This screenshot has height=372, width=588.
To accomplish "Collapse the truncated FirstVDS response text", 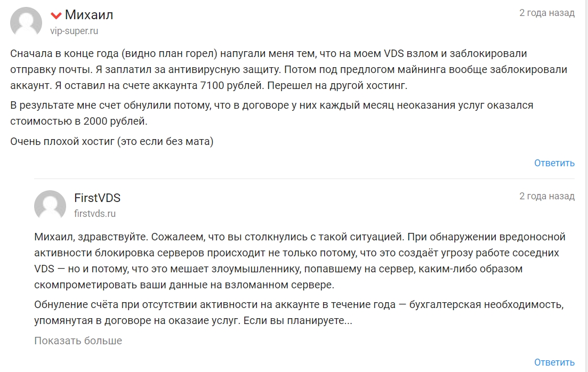I will pyautogui.click(x=78, y=339).
